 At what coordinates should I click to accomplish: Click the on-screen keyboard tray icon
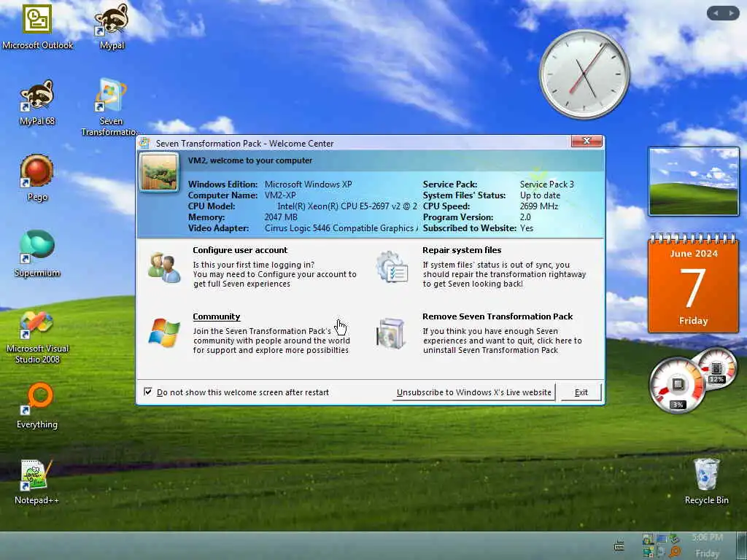pos(619,545)
